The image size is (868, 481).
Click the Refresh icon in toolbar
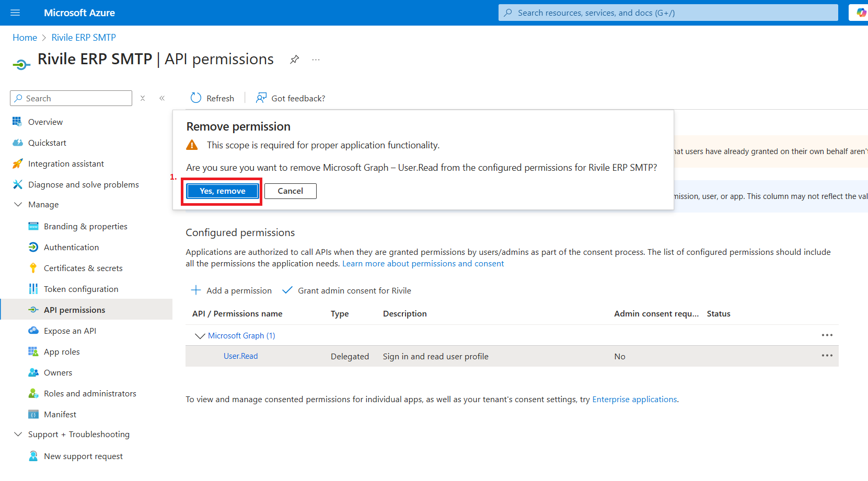pyautogui.click(x=196, y=98)
